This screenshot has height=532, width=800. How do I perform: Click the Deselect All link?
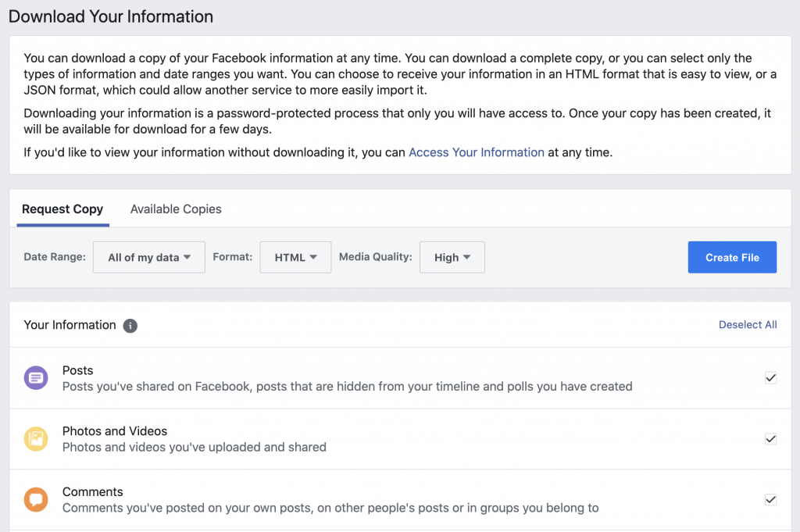(x=748, y=325)
